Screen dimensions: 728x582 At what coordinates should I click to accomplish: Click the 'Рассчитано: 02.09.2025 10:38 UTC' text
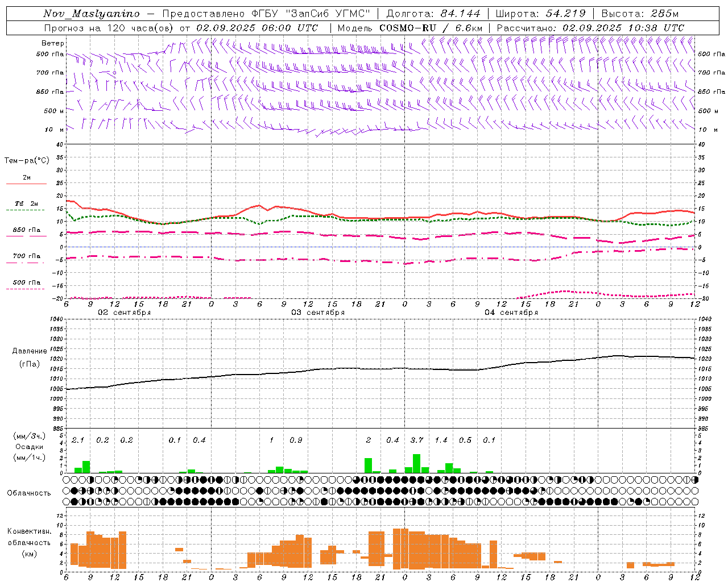coord(590,28)
